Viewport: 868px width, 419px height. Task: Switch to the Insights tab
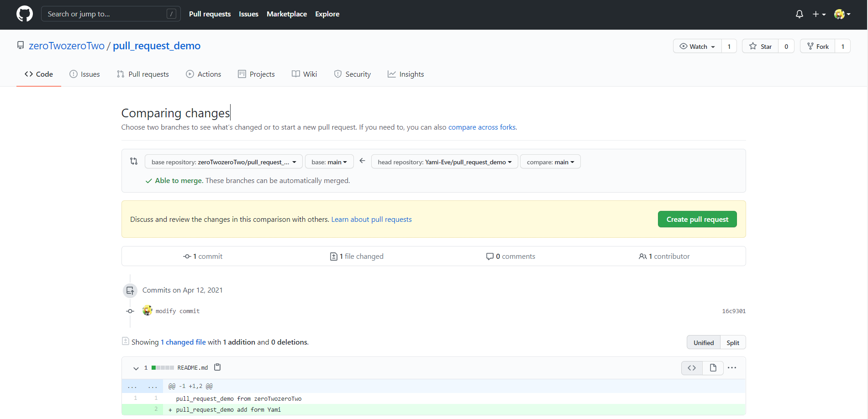coord(405,74)
